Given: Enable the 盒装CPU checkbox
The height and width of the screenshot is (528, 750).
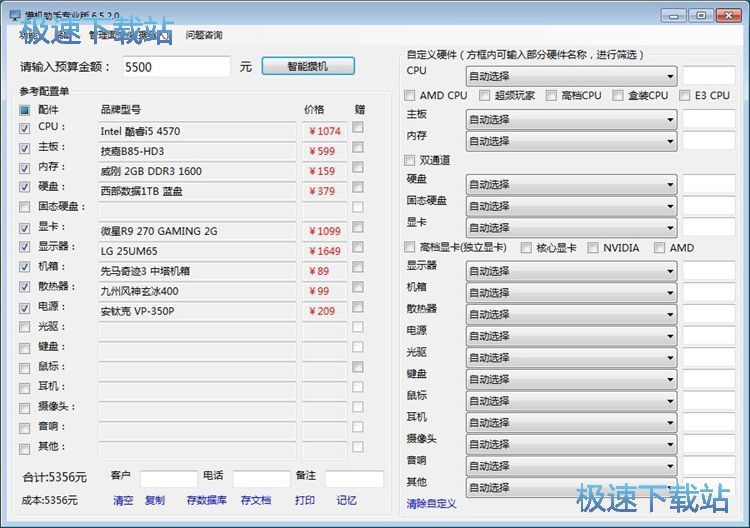Looking at the screenshot, I should pyautogui.click(x=618, y=95).
